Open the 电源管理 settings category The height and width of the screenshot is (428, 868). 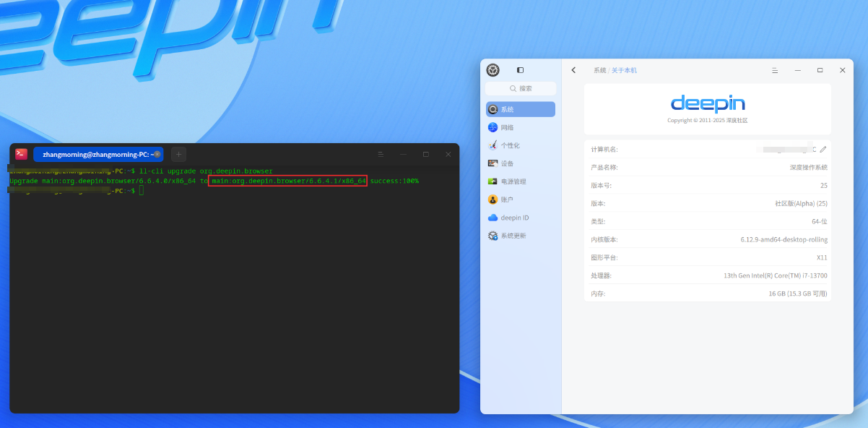click(x=521, y=181)
